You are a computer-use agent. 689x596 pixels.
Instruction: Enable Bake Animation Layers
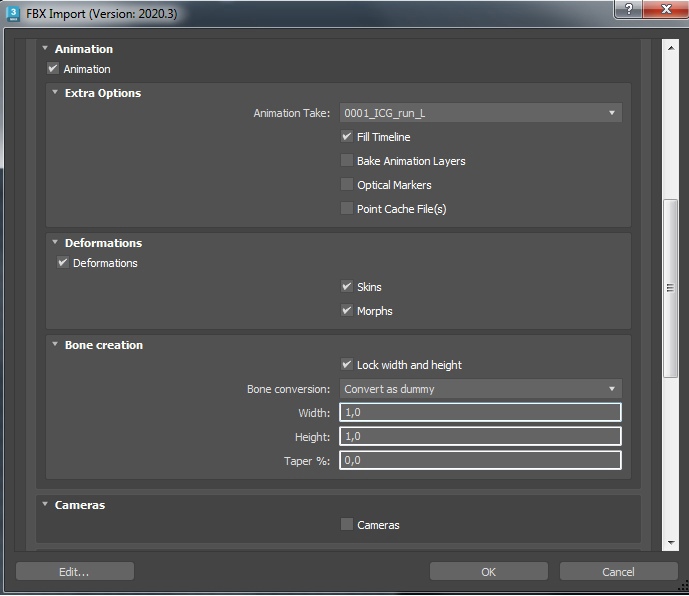(x=347, y=160)
